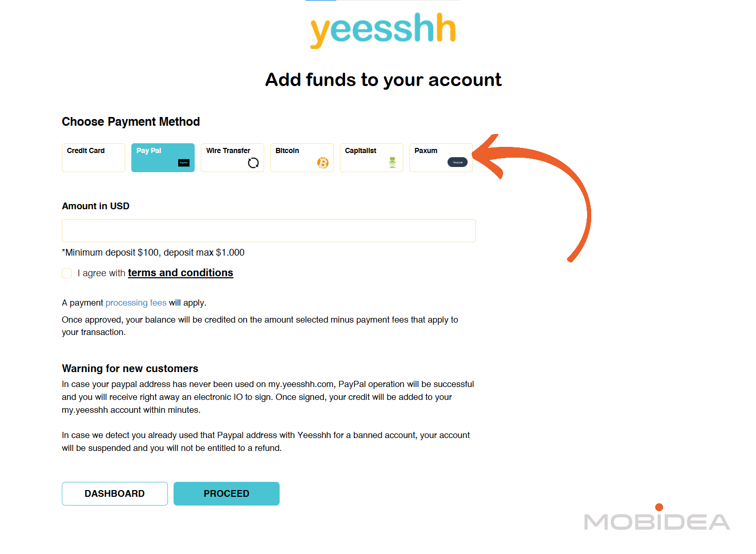This screenshot has width=756, height=554.
Task: Open the processing fees details
Action: coord(136,303)
